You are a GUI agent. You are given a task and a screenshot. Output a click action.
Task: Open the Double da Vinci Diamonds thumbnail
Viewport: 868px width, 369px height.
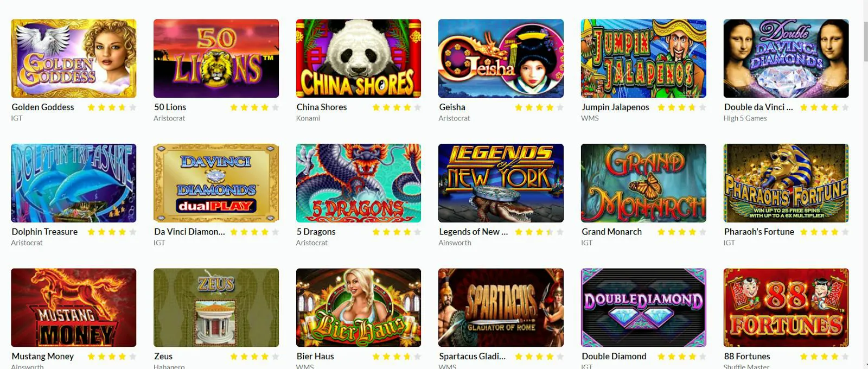coord(786,59)
